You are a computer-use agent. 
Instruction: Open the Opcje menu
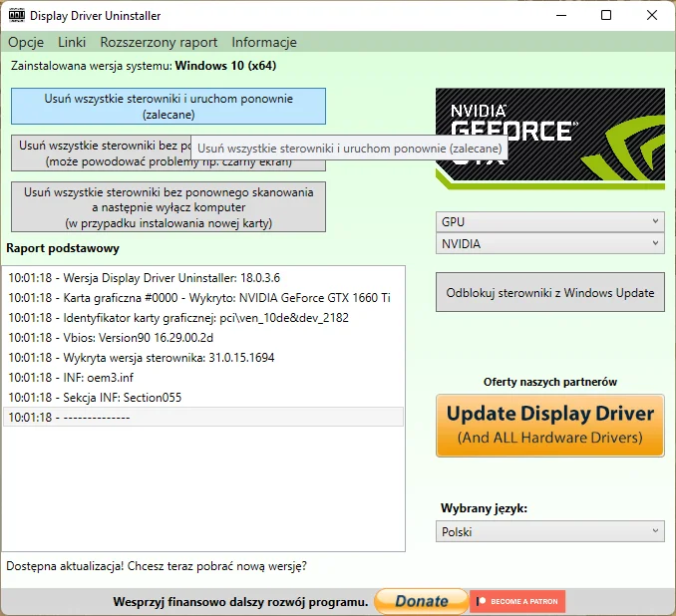pyautogui.click(x=26, y=42)
